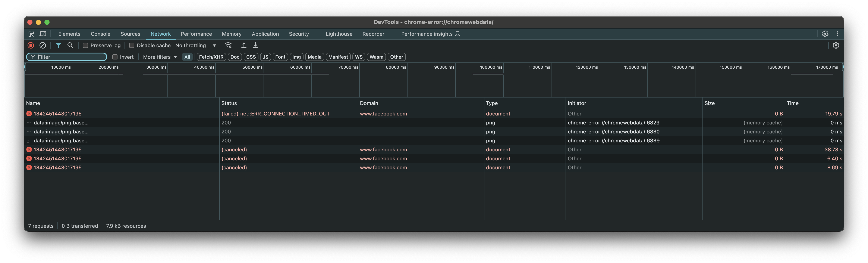Screen dimensions: 868x263
Task: Stop recording network log
Action: (x=31, y=45)
